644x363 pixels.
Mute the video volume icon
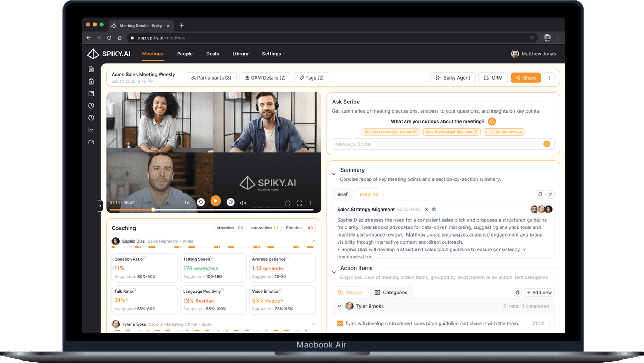tap(243, 203)
